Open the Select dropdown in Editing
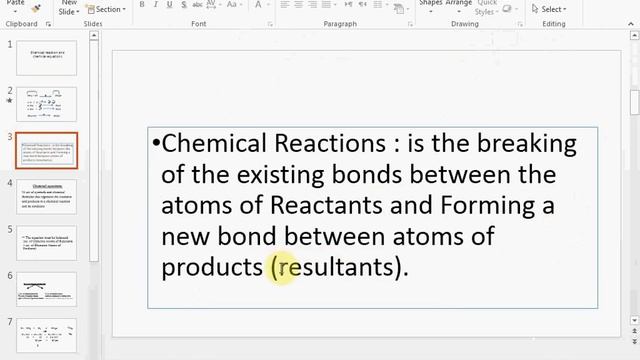The width and height of the screenshot is (640, 360). tap(549, 9)
